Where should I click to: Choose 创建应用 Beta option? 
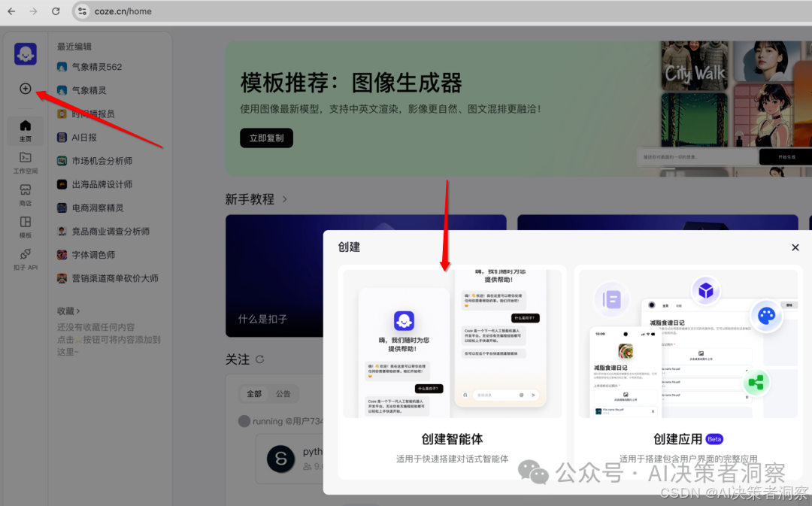coord(688,373)
